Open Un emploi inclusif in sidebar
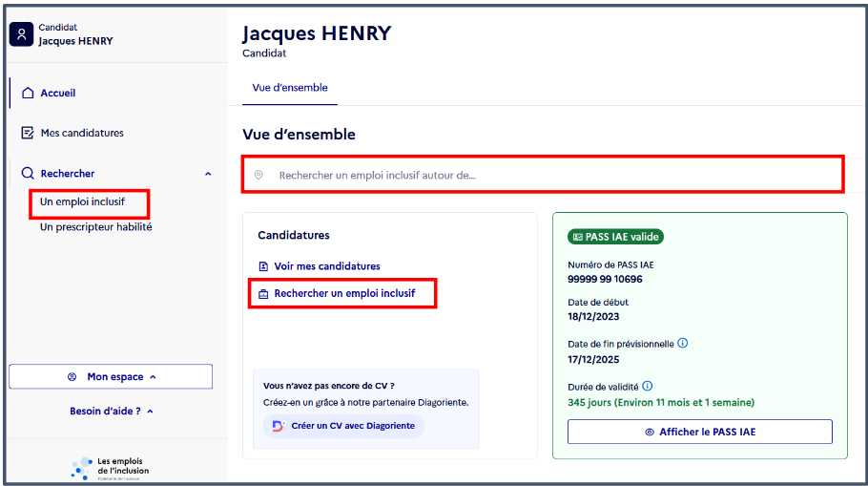This screenshot has width=868, height=486. [82, 201]
